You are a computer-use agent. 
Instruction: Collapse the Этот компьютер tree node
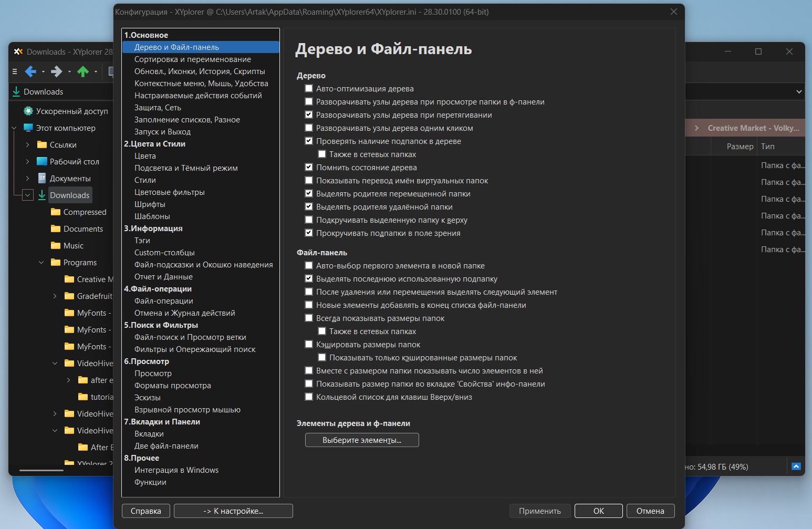pyautogui.click(x=14, y=128)
